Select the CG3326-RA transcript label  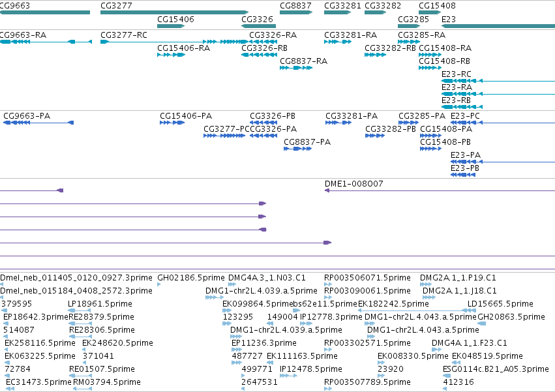273,35
